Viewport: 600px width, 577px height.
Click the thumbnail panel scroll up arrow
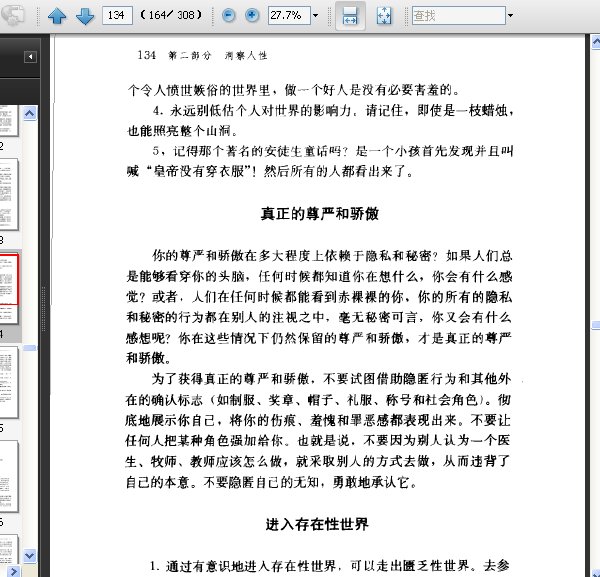point(30,113)
